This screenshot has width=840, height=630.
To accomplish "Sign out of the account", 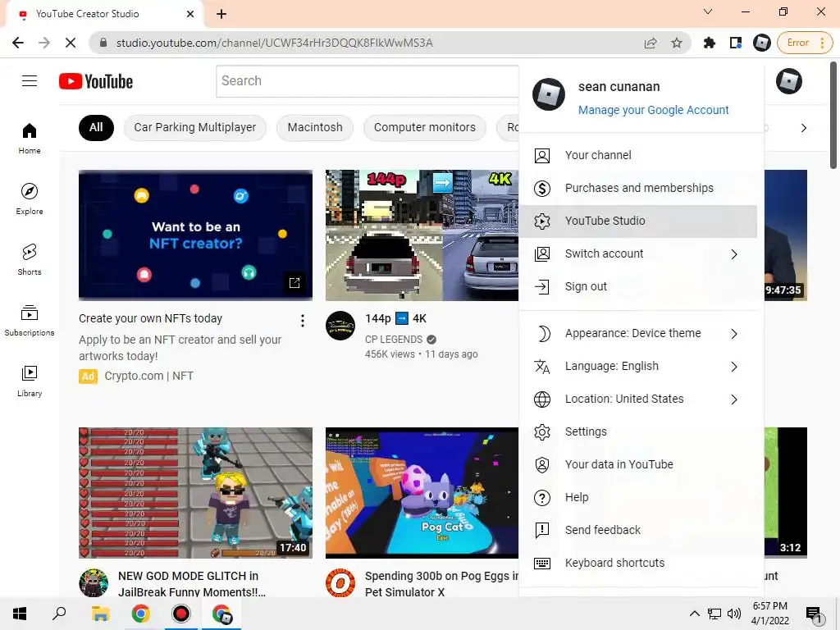I will coord(638,286).
